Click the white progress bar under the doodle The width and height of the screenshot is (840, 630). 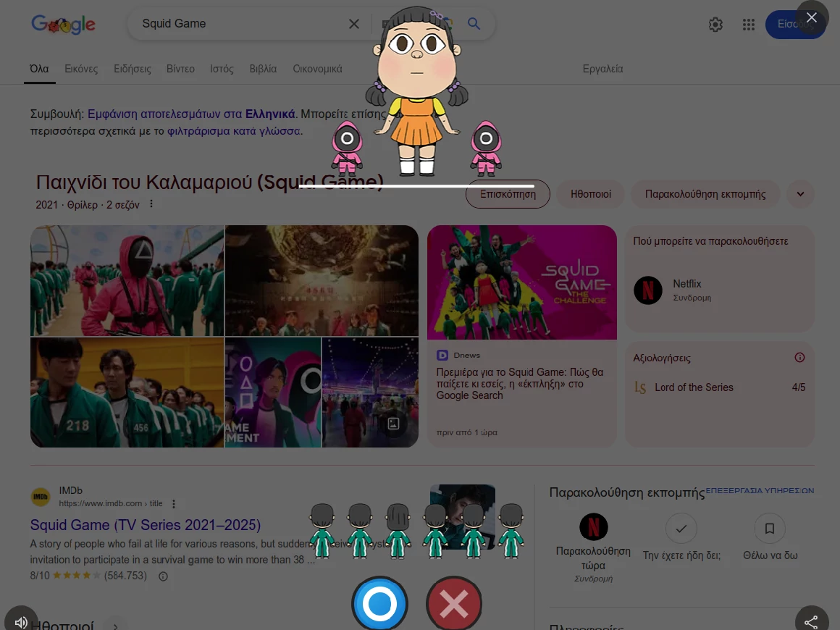(418, 186)
